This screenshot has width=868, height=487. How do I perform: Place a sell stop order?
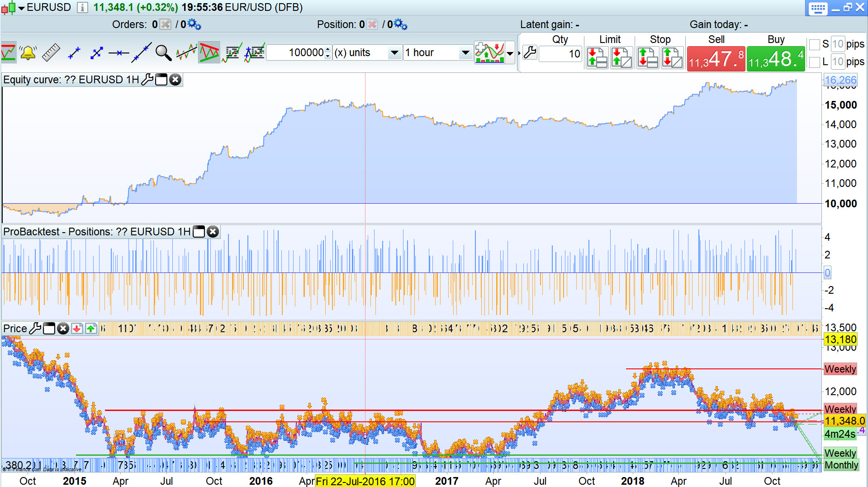[672, 58]
